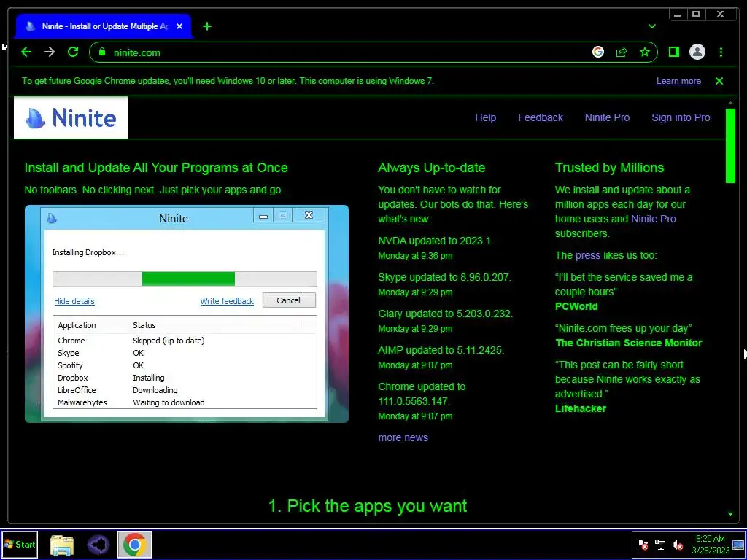Screen dimensions: 747x560
Task: Bookmark this page with the star icon
Action: coord(645,52)
